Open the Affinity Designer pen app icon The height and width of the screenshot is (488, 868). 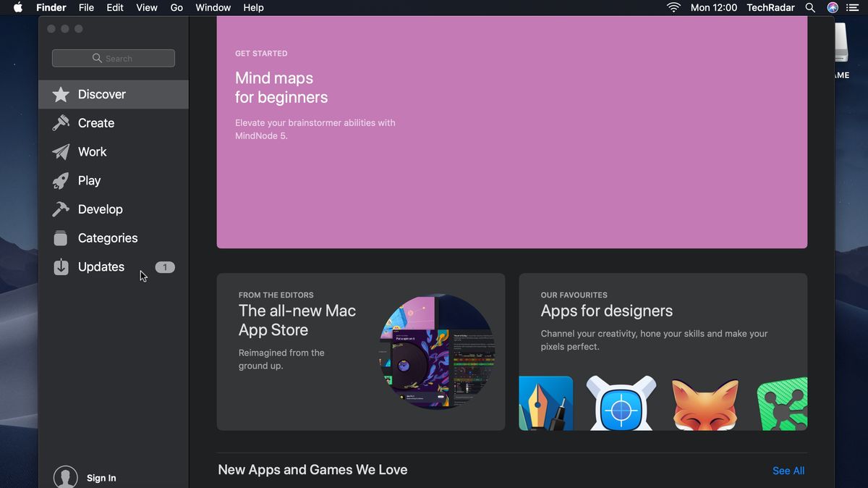pos(545,404)
